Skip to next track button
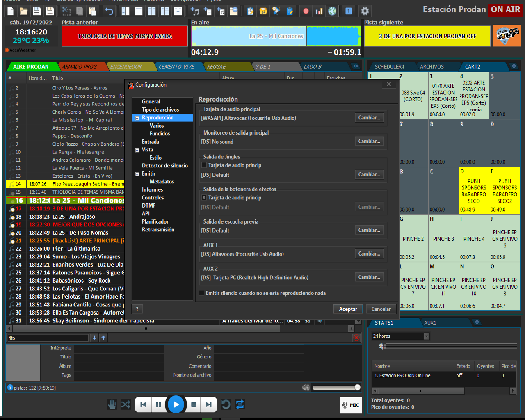525x420 pixels. coord(209,404)
